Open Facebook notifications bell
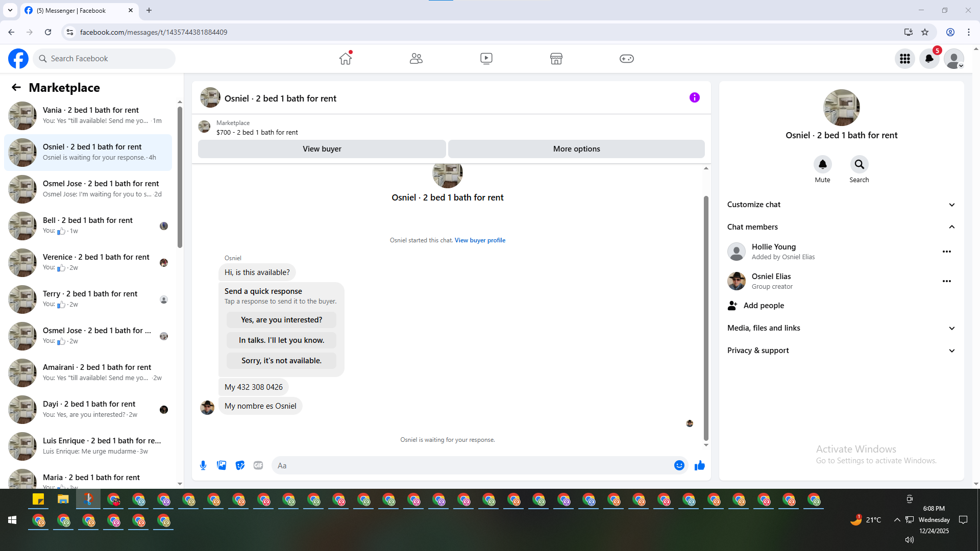 point(929,59)
